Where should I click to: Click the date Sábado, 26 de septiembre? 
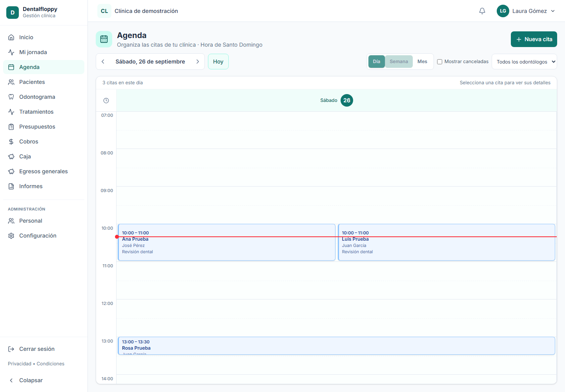(150, 62)
